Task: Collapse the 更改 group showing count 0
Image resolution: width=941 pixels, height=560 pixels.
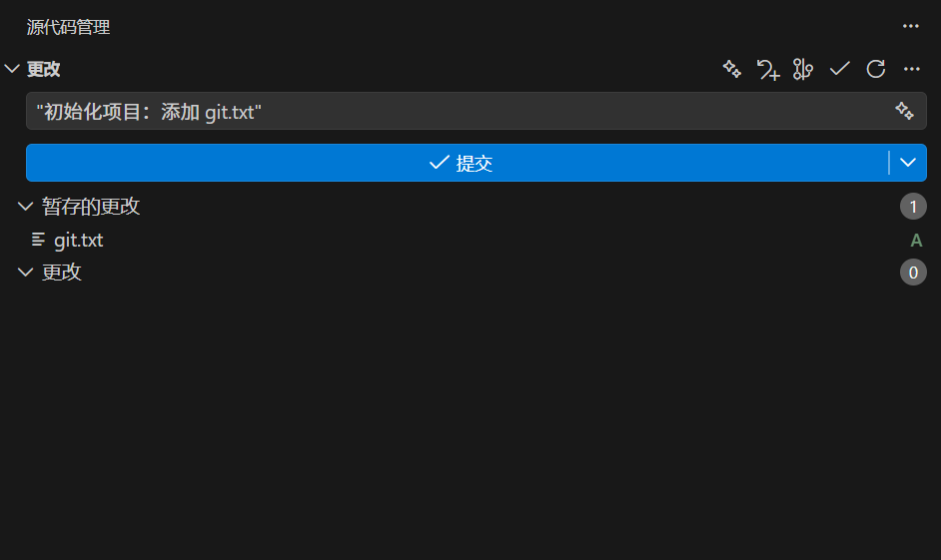Action: click(26, 273)
